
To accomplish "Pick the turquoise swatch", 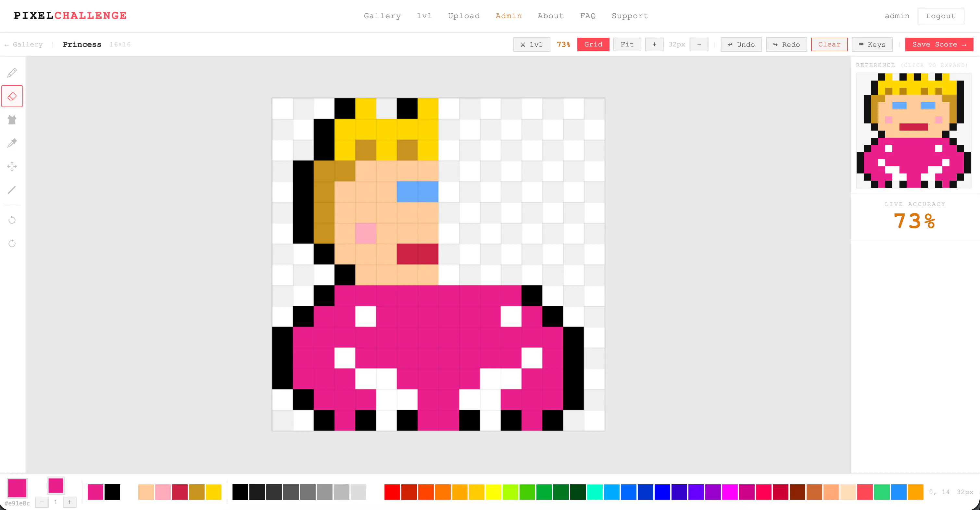I will pos(595,492).
